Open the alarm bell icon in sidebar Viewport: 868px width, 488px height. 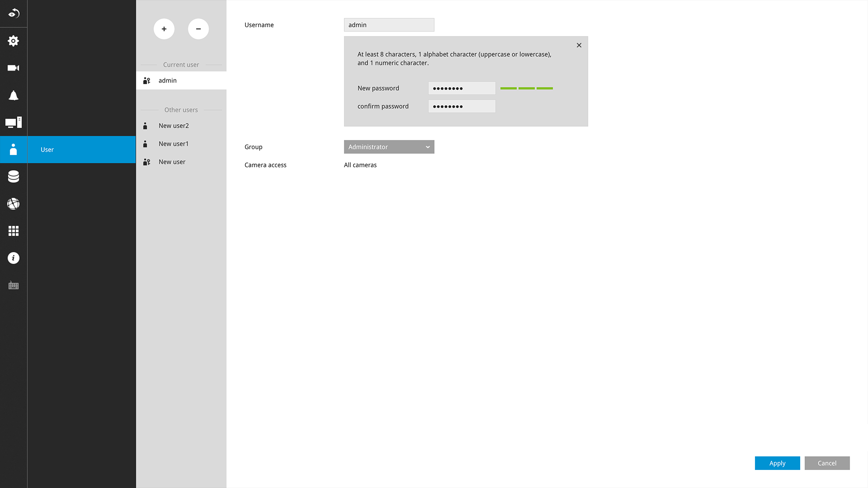click(x=14, y=95)
